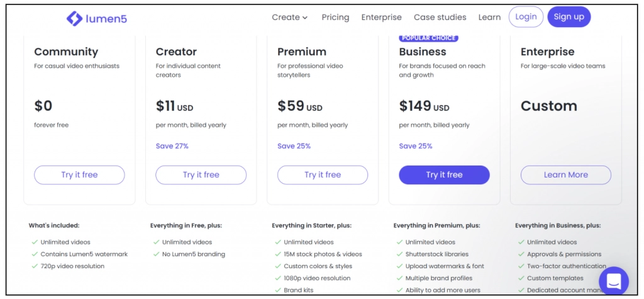Click checkmark beside 1080p video resolution
The height and width of the screenshot is (299, 644).
pyautogui.click(x=278, y=278)
